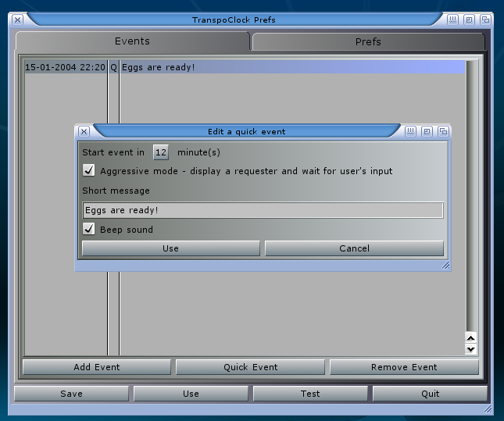
Task: Select the Events tab
Action: click(132, 41)
